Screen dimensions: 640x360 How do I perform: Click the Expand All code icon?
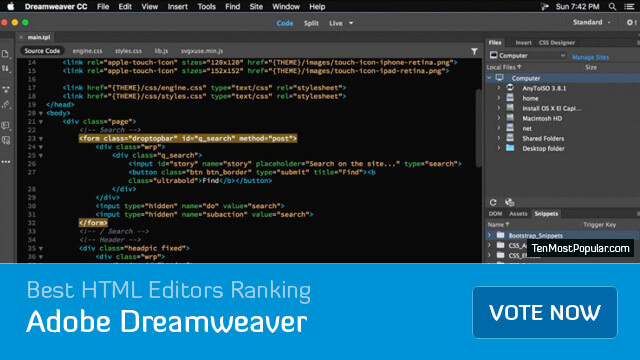(6, 89)
